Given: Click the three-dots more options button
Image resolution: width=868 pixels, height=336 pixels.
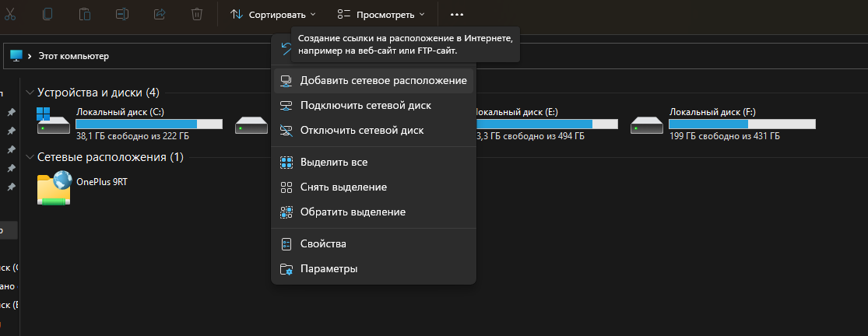Looking at the screenshot, I should tap(457, 14).
